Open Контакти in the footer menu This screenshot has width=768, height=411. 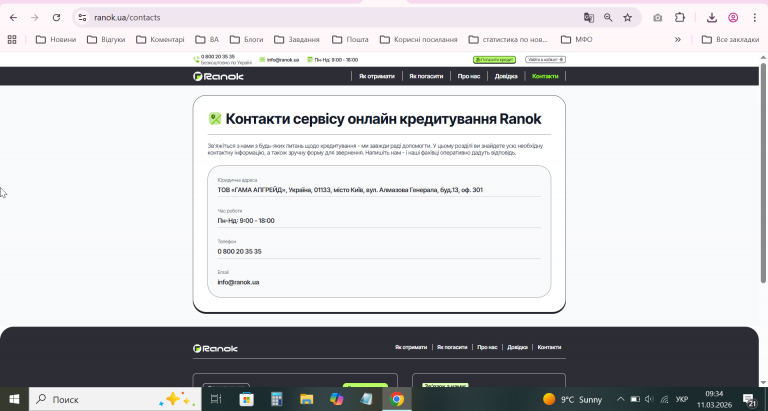point(549,347)
